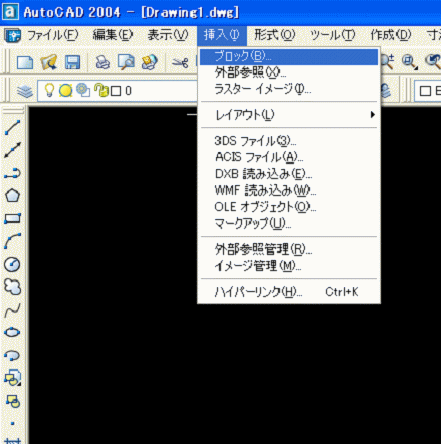Expand the レイアウト(L) submenu
This screenshot has width=441, height=444.
click(x=289, y=115)
